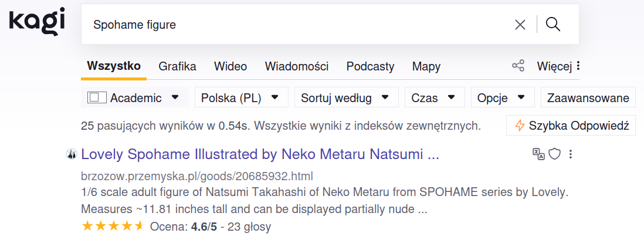The image size is (644, 243).
Task: Click the magnifying glass search icon
Action: (553, 25)
